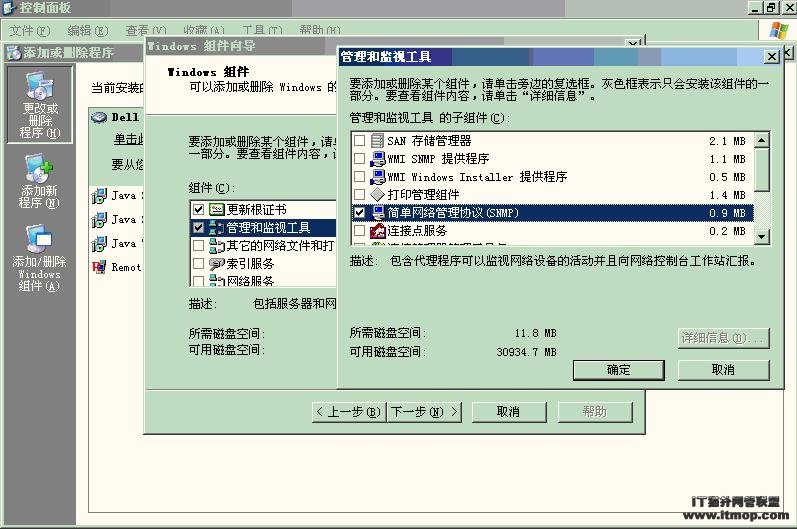
Task: Uncheck the 简单网络管理协议(SNMP) checkbox
Action: 359,212
